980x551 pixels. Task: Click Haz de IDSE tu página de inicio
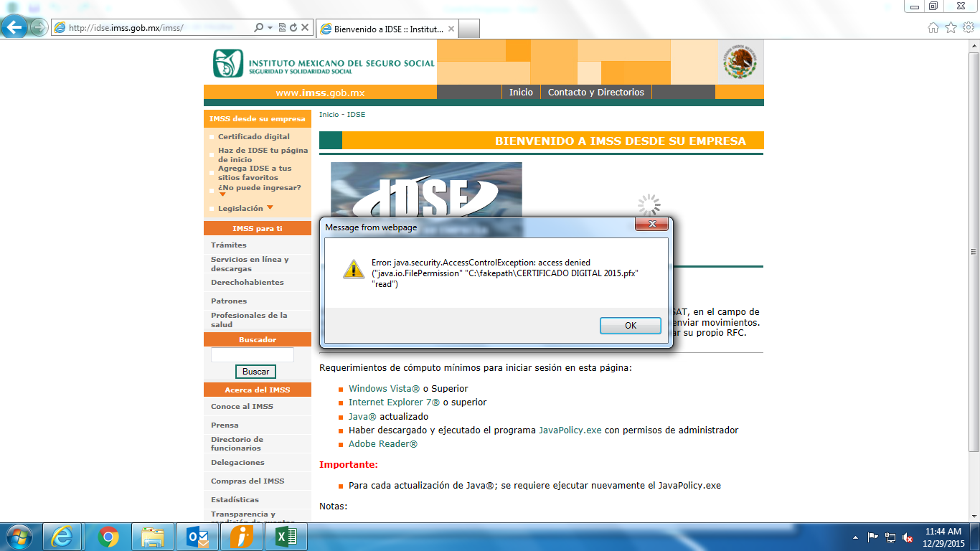pyautogui.click(x=263, y=155)
